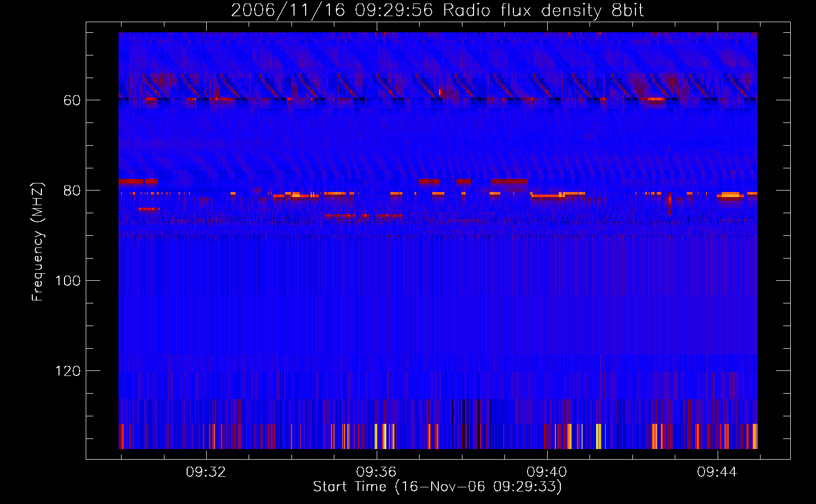The height and width of the screenshot is (504, 816).
Task: Click the 09:44 time tick label
Action: coord(717,472)
